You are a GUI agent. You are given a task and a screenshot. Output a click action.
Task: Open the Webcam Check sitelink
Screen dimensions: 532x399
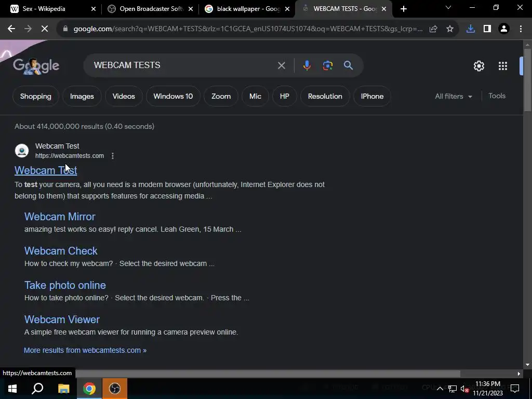click(61, 251)
